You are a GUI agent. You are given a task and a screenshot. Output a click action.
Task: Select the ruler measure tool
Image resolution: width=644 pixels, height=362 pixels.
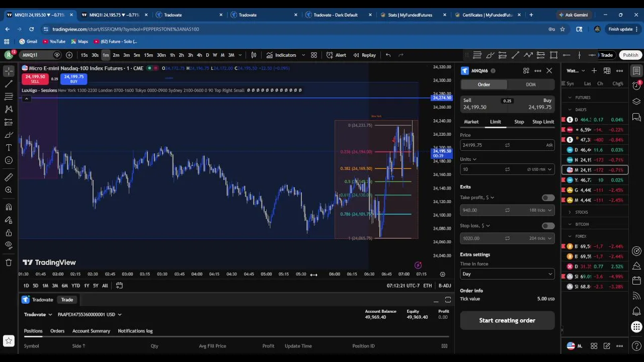coord(9,177)
